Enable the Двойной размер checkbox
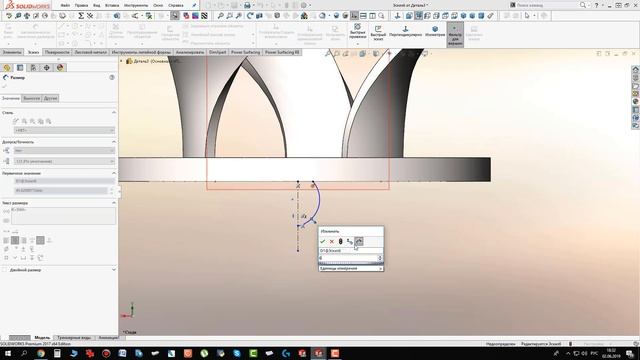 point(4,270)
